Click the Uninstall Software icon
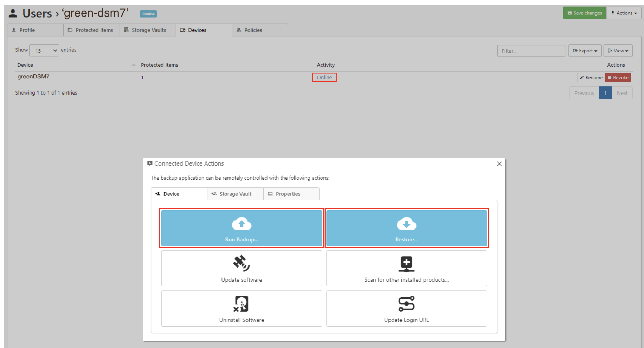Image resolution: width=644 pixels, height=348 pixels. [x=241, y=304]
